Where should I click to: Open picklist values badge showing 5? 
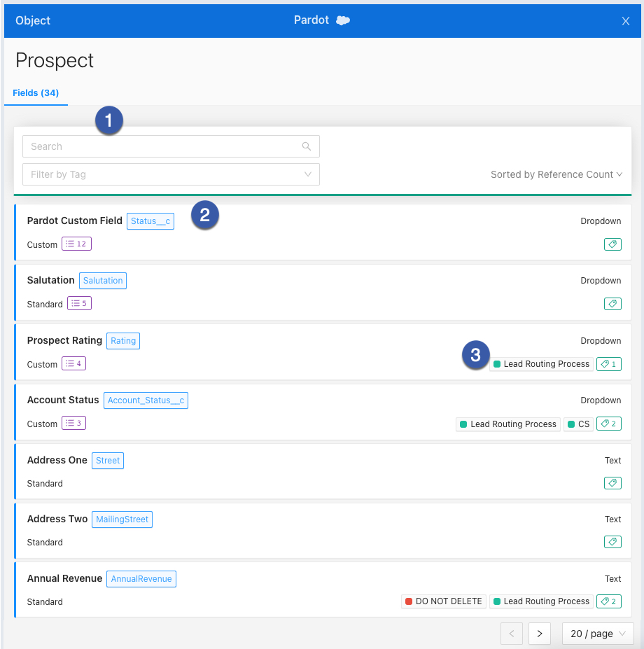(80, 303)
